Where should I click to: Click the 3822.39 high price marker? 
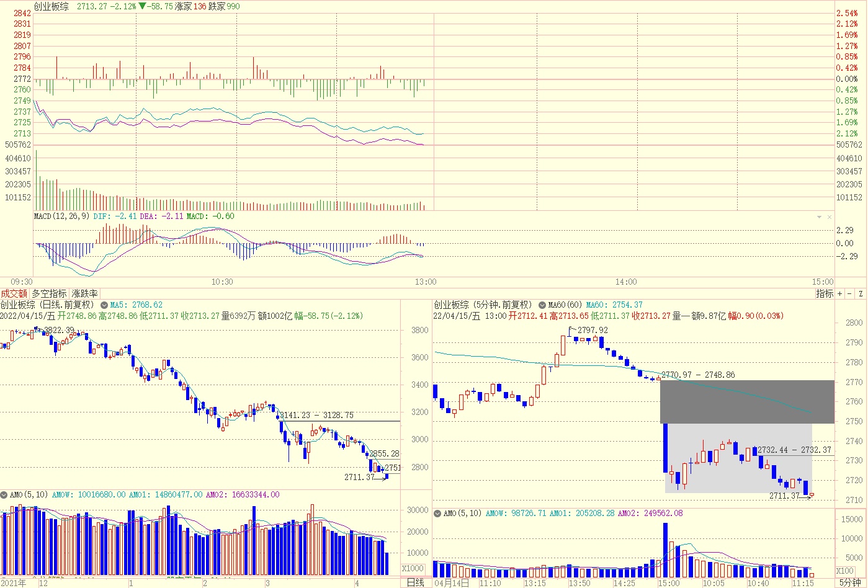[59, 330]
